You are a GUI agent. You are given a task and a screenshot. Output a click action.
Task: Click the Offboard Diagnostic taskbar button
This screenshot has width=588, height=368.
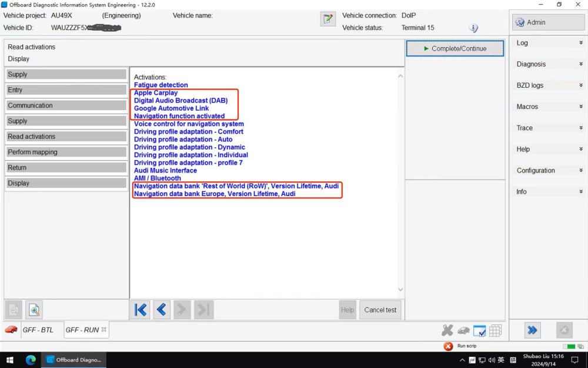[x=74, y=360]
